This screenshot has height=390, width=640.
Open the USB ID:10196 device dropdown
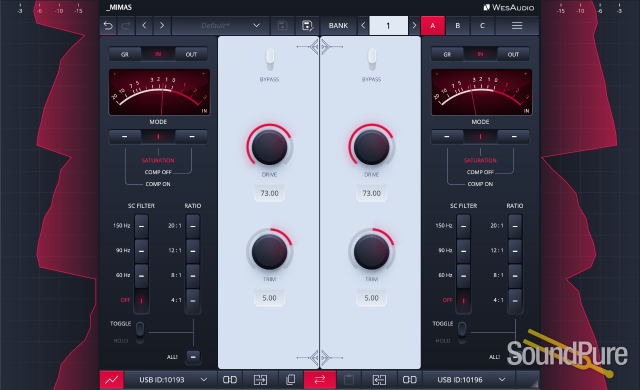(x=471, y=380)
